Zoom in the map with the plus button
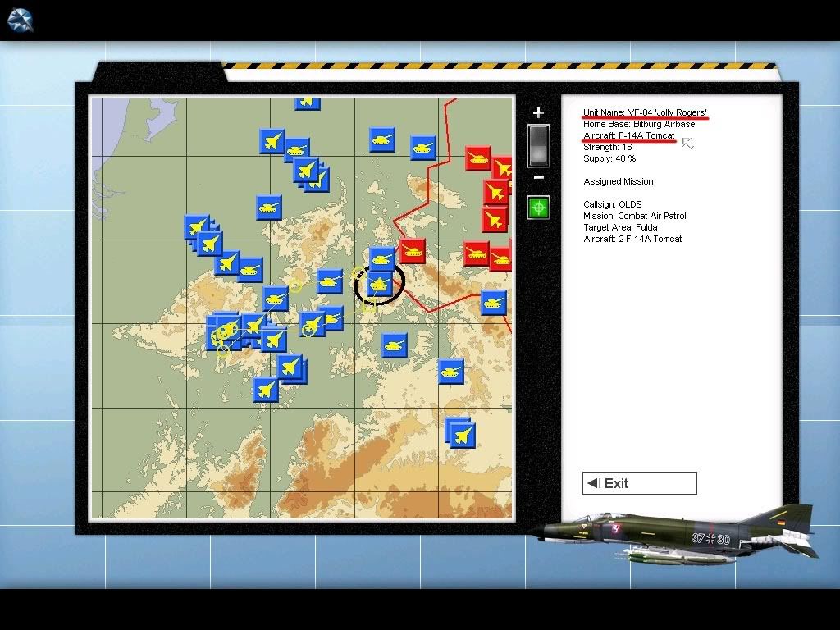 click(x=538, y=112)
